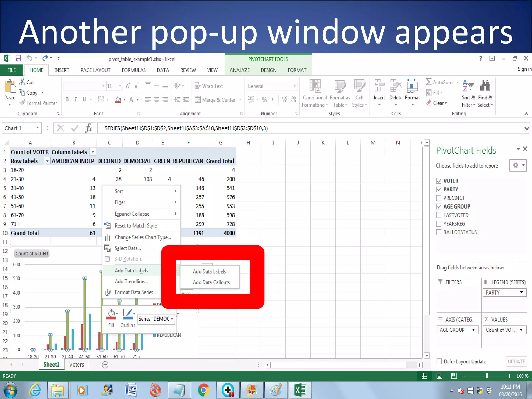The height and width of the screenshot is (399, 532).
Task: Open the AGE GROUP axis field dropdown
Action: (x=473, y=330)
